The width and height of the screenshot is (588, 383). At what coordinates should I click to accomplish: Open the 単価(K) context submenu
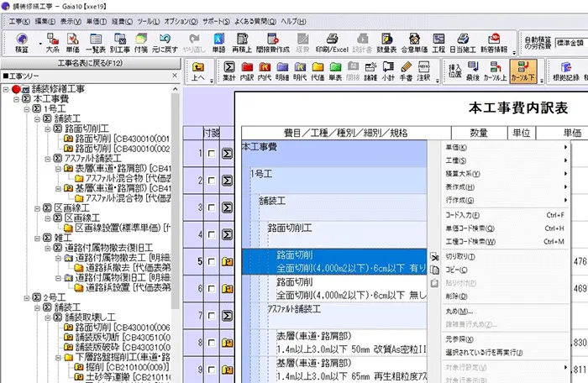[506, 148]
